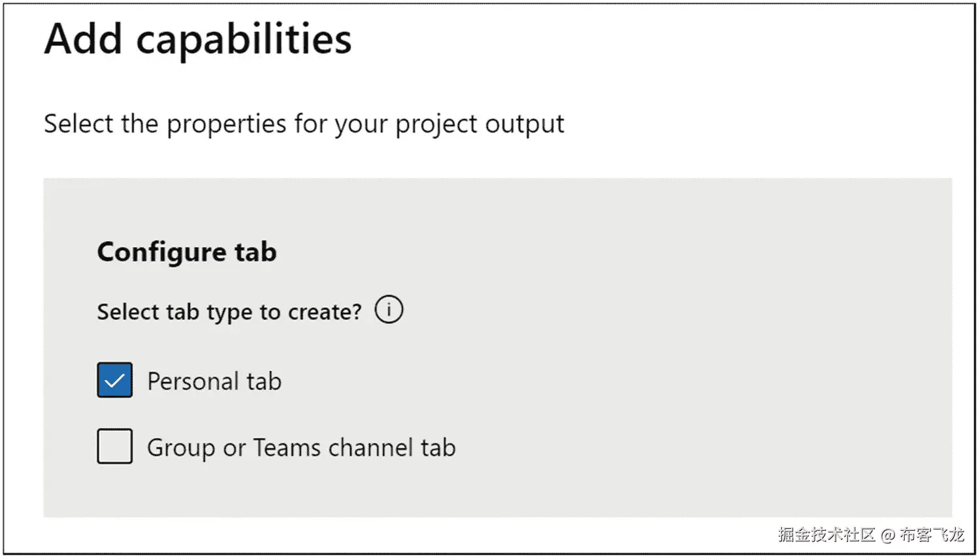Viewport: 980px width, 559px height.
Task: Click the white checkmark in Personal tab box
Action: coord(114,380)
